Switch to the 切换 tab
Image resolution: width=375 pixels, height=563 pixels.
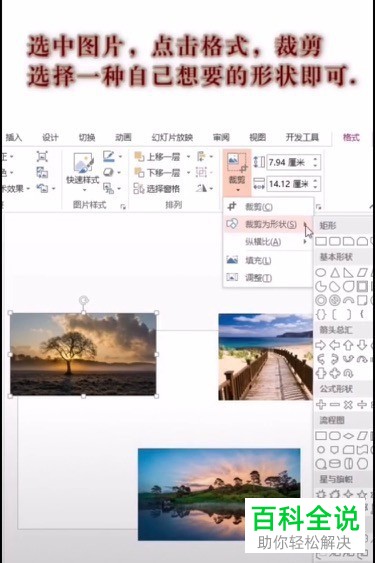coord(87,138)
